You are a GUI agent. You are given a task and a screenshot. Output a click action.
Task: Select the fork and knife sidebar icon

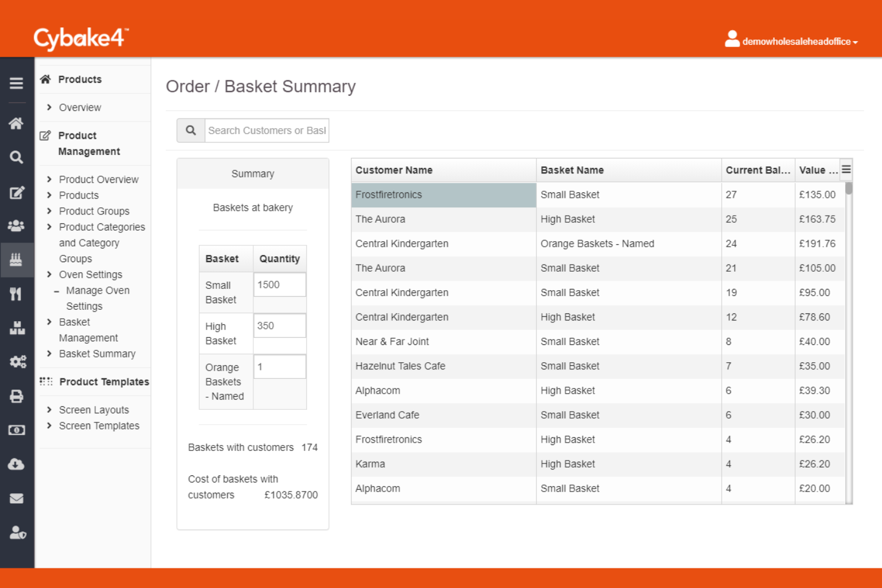(x=16, y=294)
